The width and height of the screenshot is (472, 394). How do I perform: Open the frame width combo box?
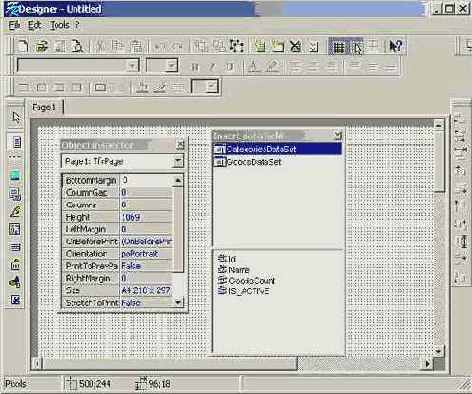click(205, 87)
